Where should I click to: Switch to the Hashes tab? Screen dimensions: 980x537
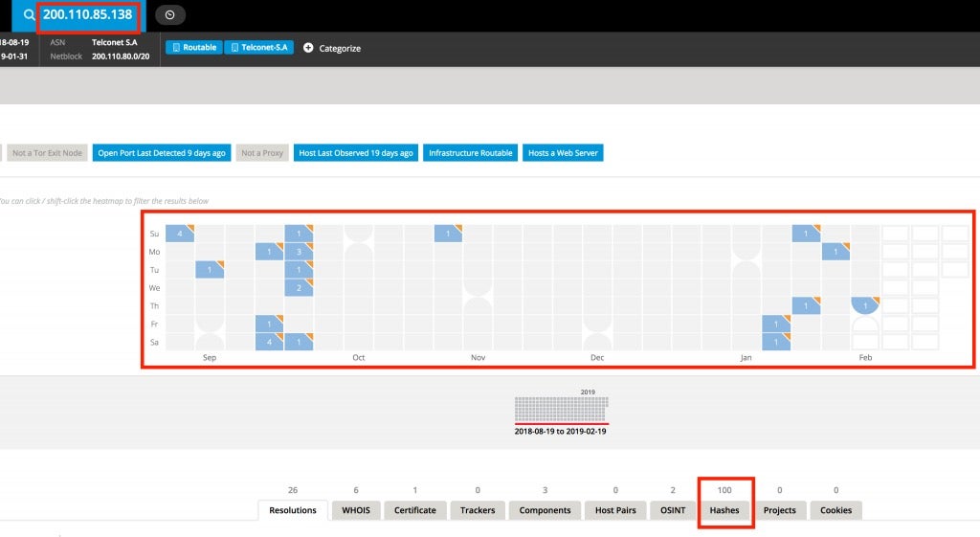click(x=724, y=510)
